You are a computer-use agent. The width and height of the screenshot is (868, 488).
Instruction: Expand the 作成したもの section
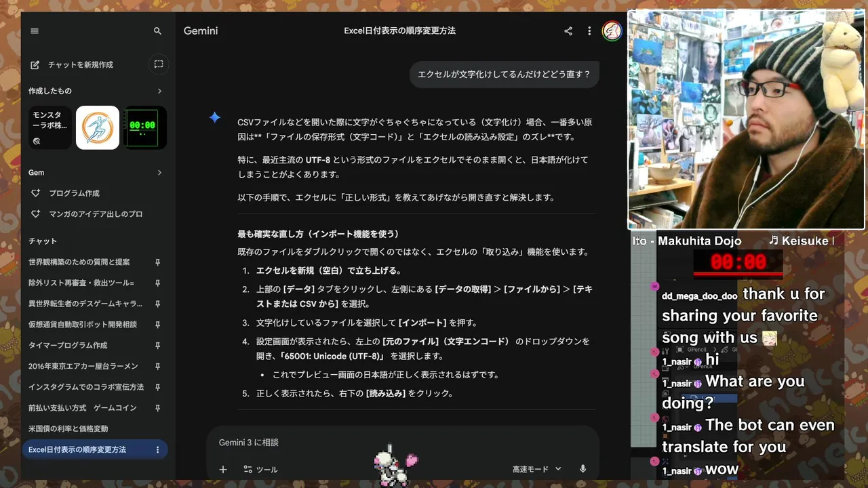(160, 91)
